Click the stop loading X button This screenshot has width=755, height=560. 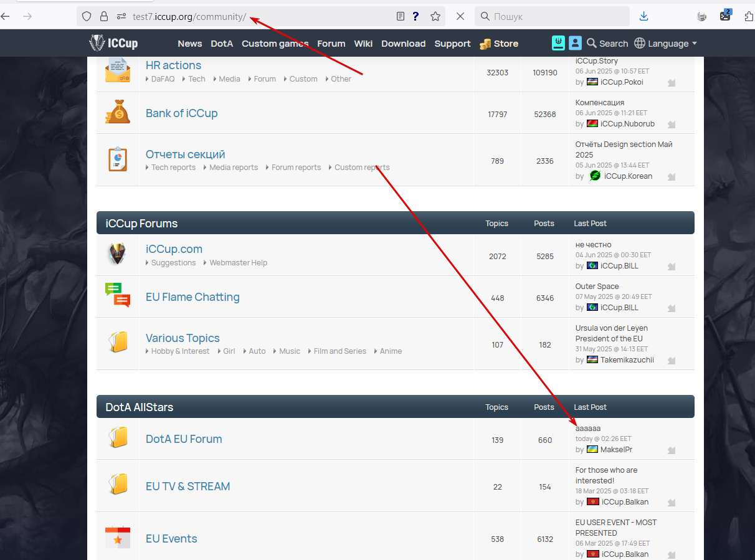click(x=460, y=16)
